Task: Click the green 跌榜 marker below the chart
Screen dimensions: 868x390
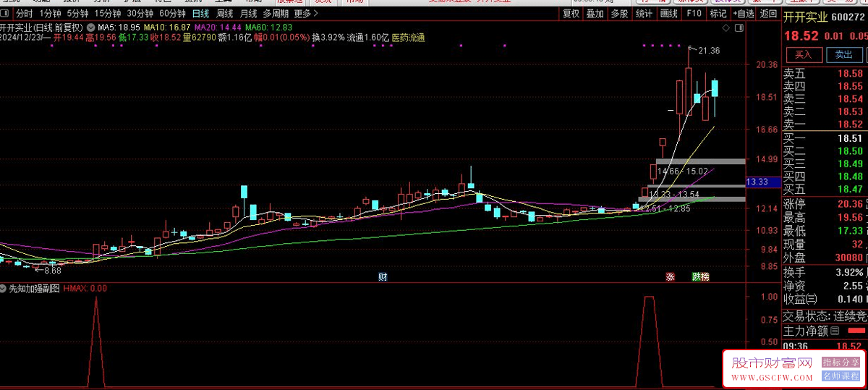Action: 700,276
